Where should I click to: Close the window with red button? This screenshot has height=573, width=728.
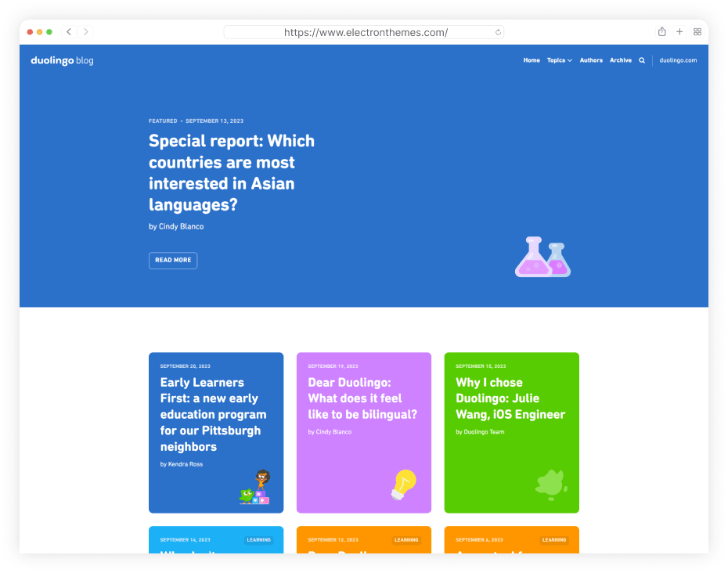(x=31, y=32)
